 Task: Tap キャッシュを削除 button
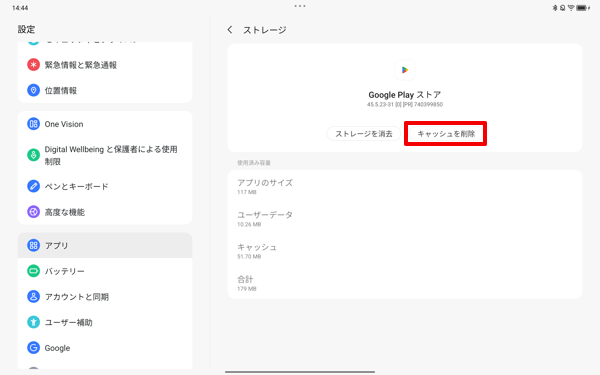pyautogui.click(x=445, y=134)
